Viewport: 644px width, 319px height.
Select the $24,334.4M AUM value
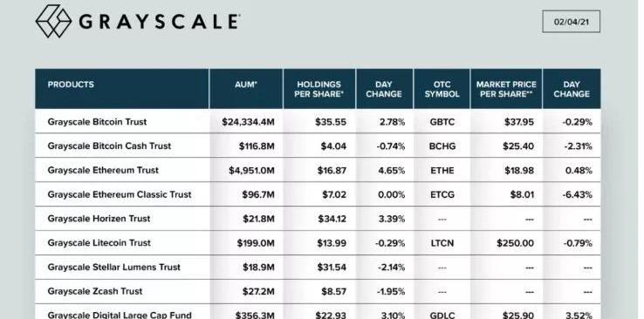pyautogui.click(x=248, y=122)
